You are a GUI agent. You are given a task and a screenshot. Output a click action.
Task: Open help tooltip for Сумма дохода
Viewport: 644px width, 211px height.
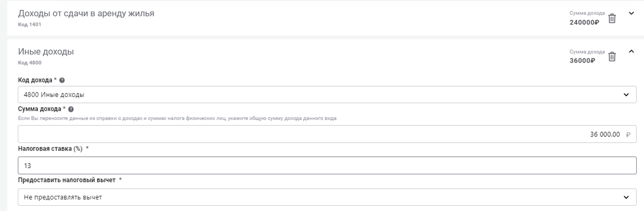click(x=71, y=109)
